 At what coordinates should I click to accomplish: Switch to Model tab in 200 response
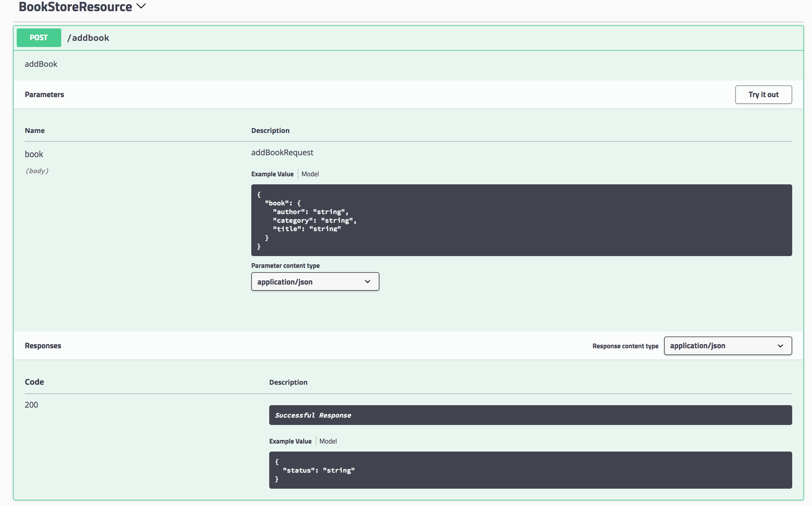click(328, 441)
